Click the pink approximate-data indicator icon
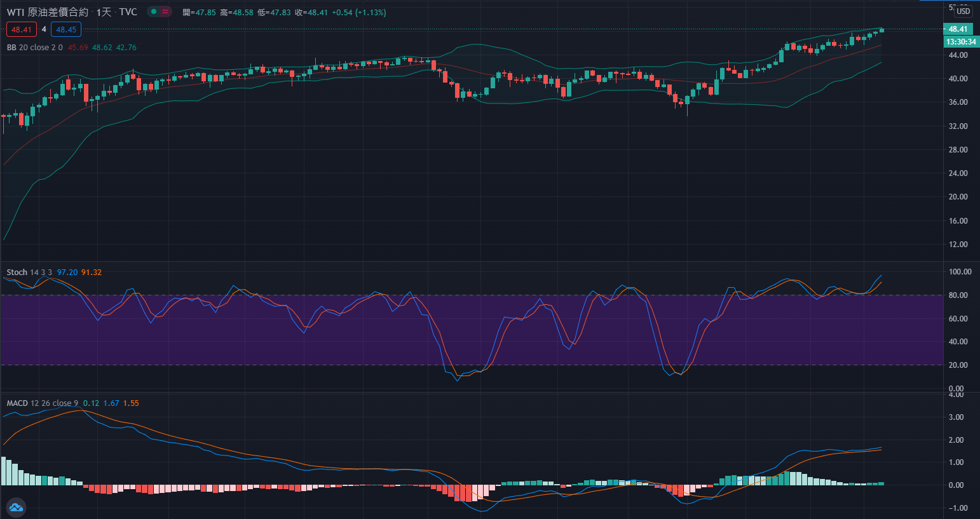This screenshot has height=519, width=980. click(x=165, y=11)
